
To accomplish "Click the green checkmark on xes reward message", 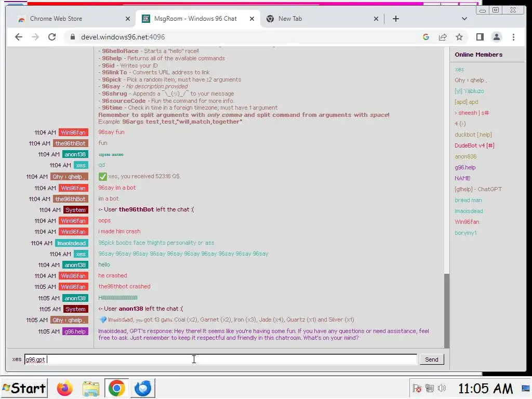I will pyautogui.click(x=102, y=177).
